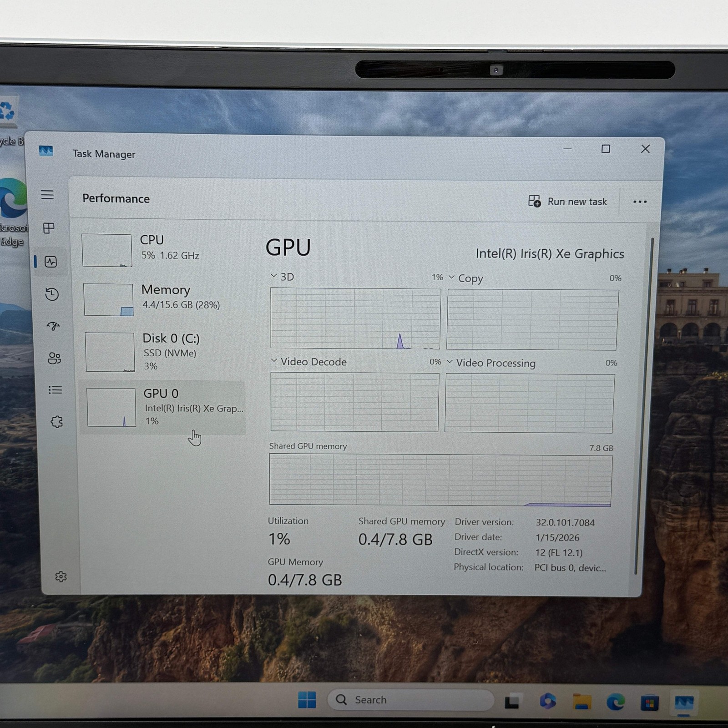Click the Copy utilization graph

click(x=532, y=320)
